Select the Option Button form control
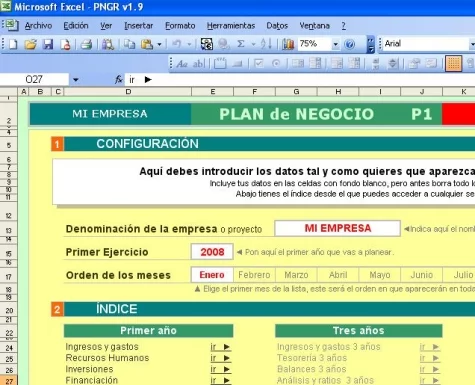 276,63
